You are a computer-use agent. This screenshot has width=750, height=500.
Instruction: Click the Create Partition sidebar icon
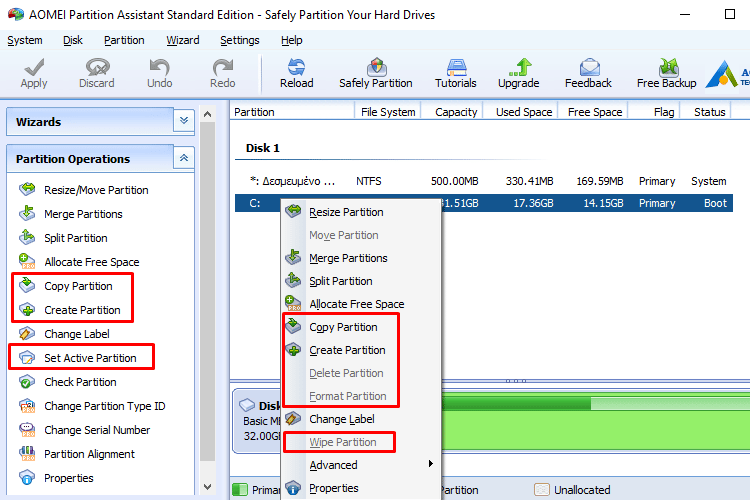point(27,310)
